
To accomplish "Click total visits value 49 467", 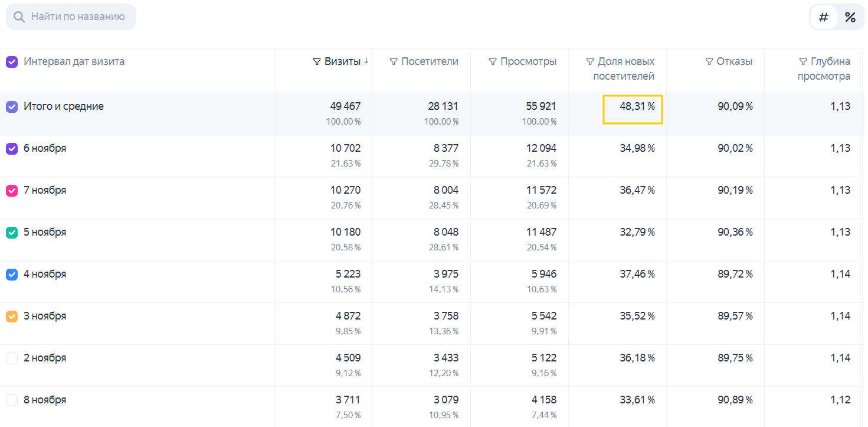I will (345, 106).
